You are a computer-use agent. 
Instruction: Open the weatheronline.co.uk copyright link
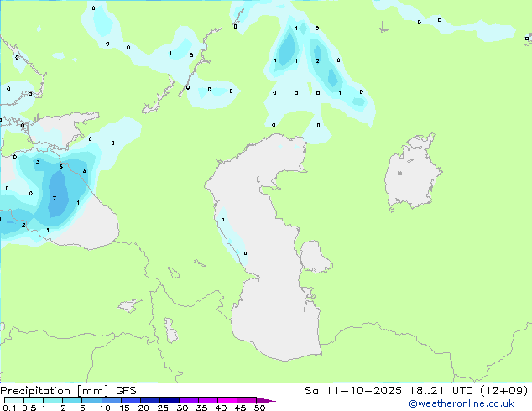[x=462, y=404]
